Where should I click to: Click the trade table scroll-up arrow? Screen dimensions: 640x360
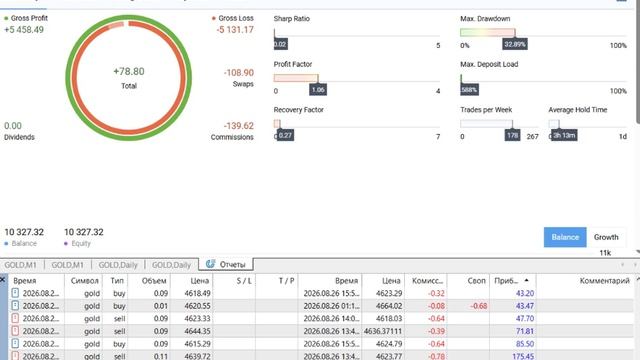638,280
